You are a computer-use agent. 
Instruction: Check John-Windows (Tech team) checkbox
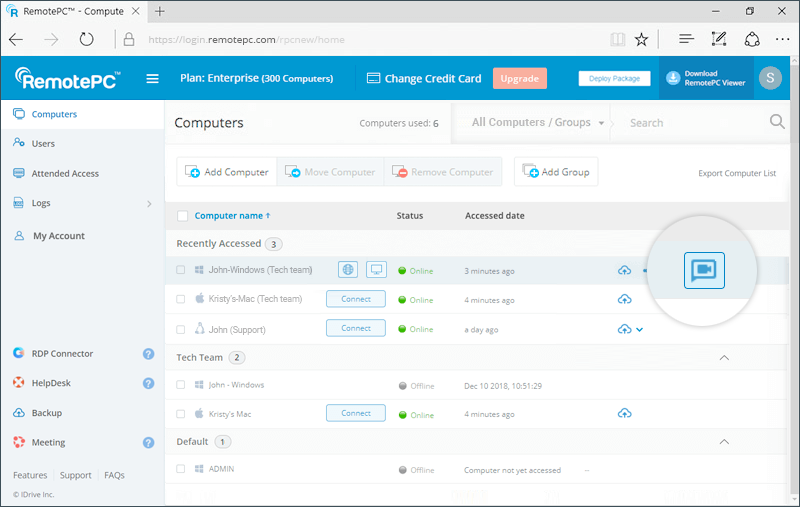pos(181,270)
